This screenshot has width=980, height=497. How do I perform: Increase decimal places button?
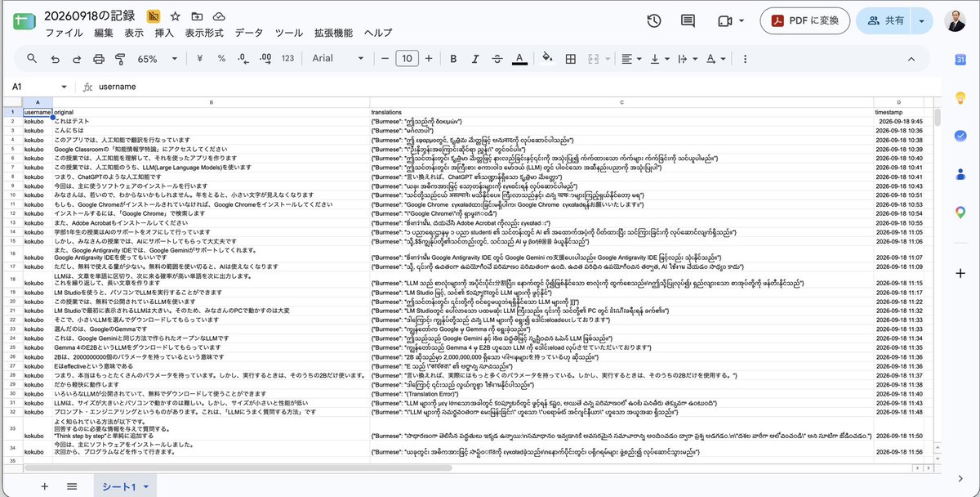click(265, 58)
